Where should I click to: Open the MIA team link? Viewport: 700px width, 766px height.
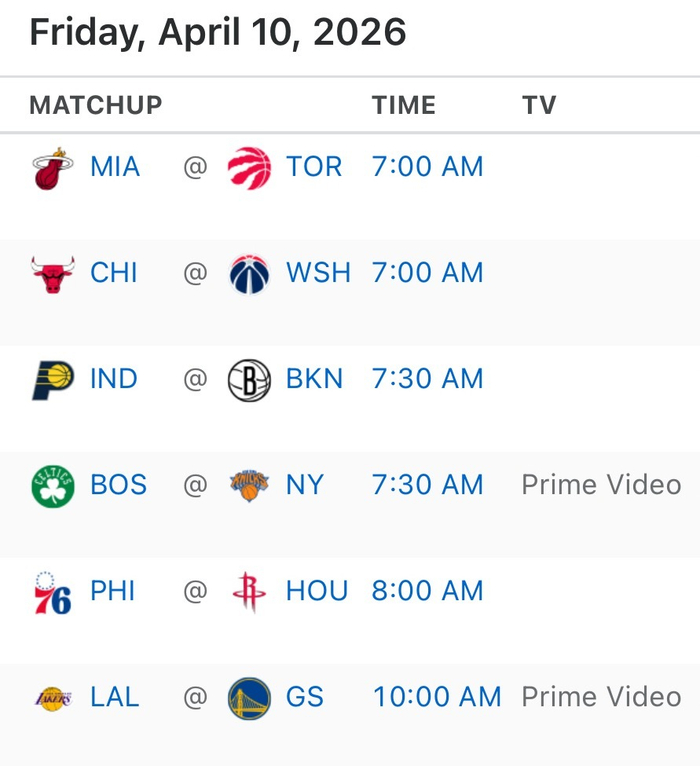point(115,167)
